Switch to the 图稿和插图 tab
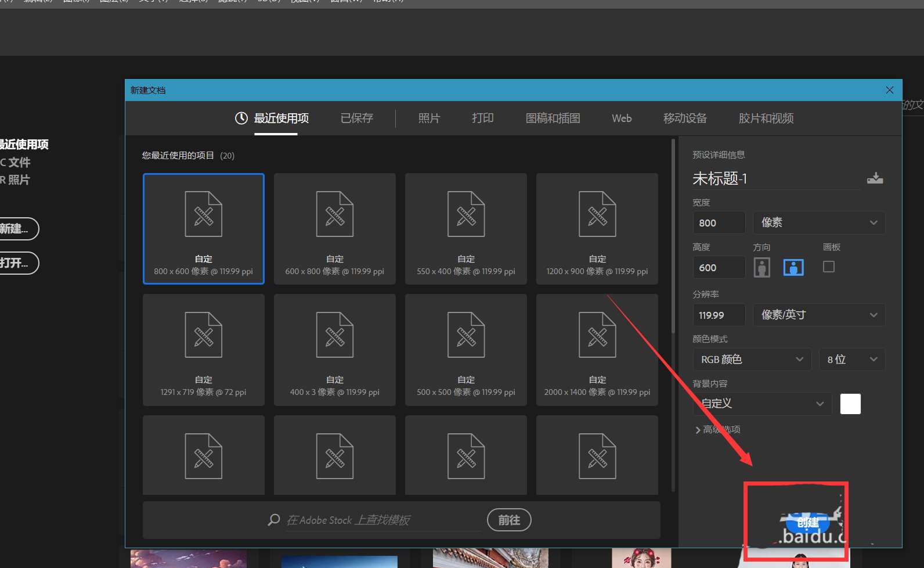The width and height of the screenshot is (924, 568). [553, 118]
